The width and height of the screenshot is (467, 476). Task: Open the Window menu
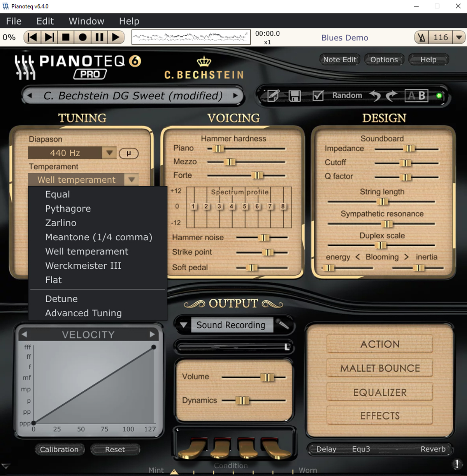click(x=86, y=21)
